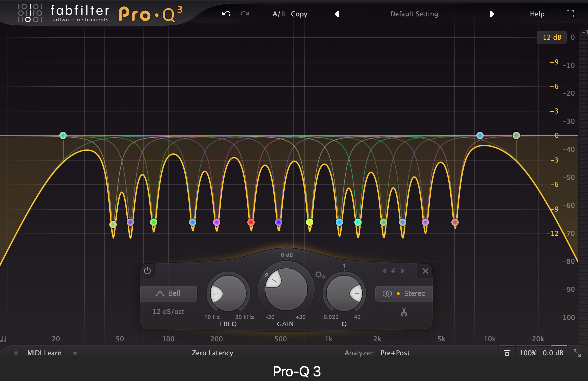Screen dimensions: 588x381
Task: Click the global bypass icon
Action: 507,353
